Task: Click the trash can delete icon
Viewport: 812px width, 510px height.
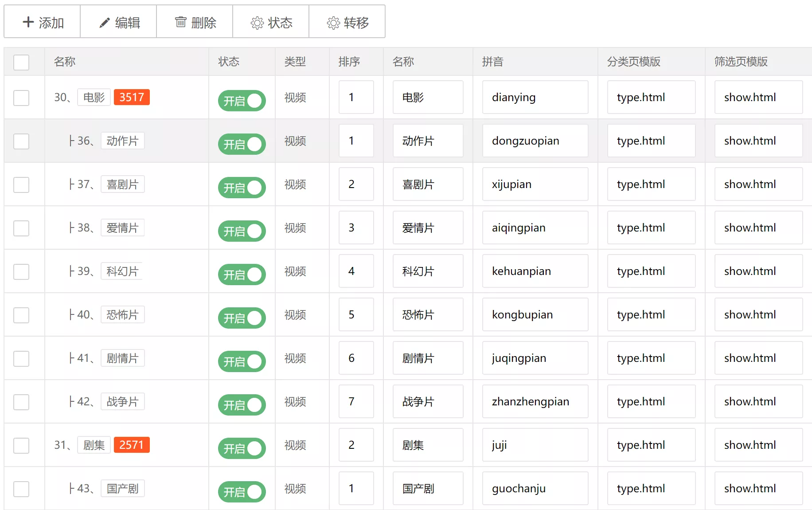Action: tap(180, 22)
